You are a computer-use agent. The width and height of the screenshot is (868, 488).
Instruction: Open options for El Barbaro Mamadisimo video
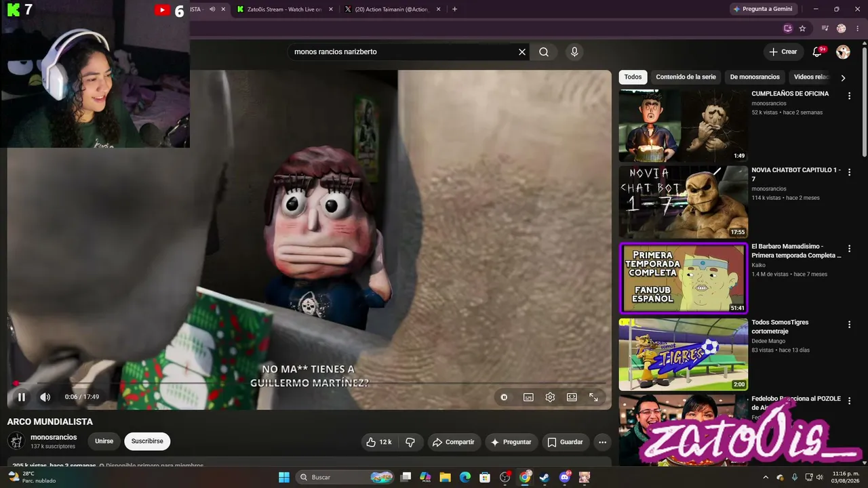pos(849,249)
